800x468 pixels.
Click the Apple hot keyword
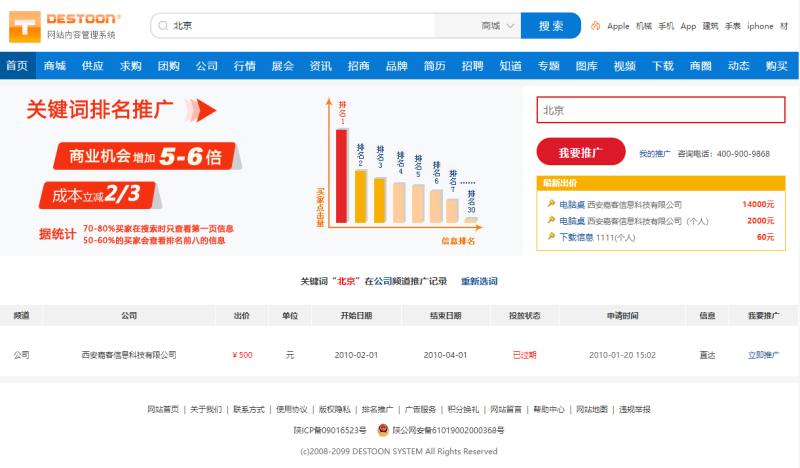click(x=618, y=26)
